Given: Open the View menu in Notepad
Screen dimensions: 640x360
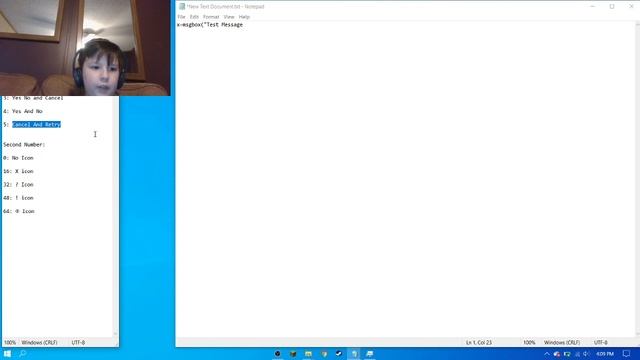Looking at the screenshot, I should 229,17.
